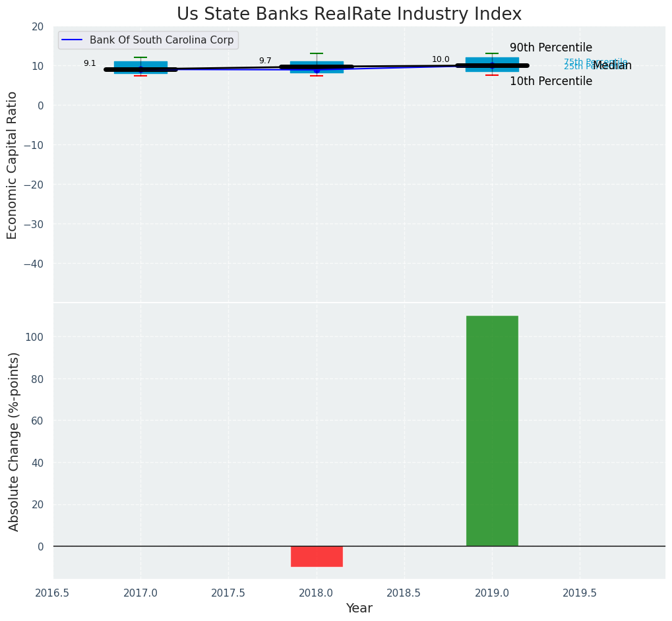Click the 9.1 data label
Image resolution: width=672 pixels, height=621 pixels.
pos(90,63)
